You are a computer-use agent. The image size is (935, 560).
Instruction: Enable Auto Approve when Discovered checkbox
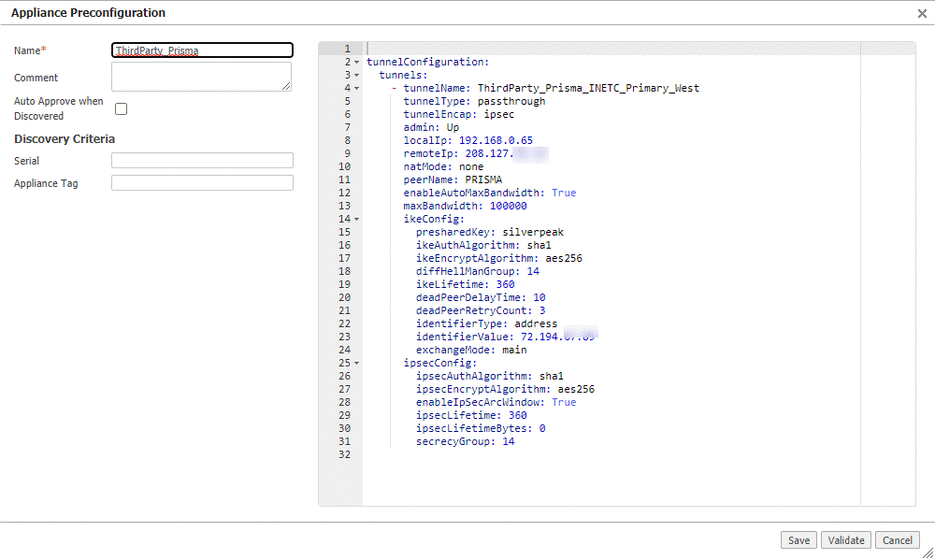pos(121,108)
